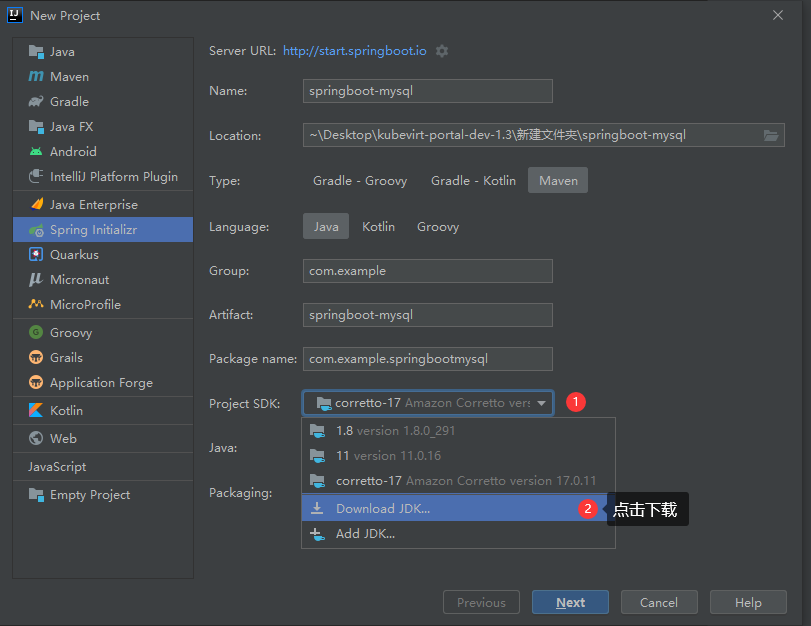
Task: Click the Android robot icon
Action: coord(36,152)
